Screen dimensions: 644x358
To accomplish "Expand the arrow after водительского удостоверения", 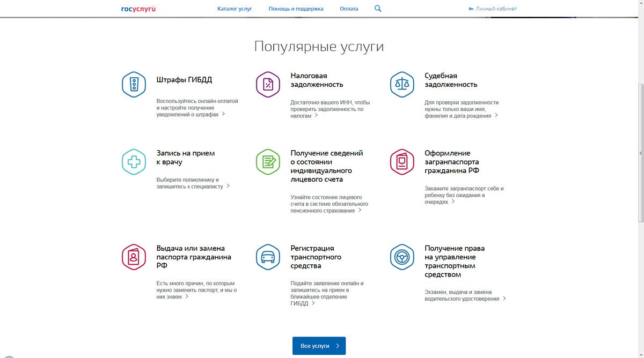I will coord(503,299).
